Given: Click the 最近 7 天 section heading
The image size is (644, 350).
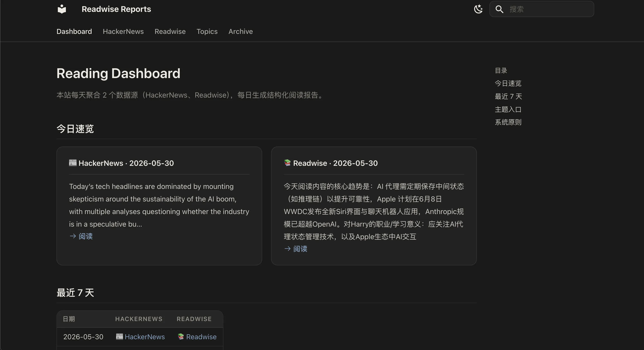Looking at the screenshot, I should [75, 293].
